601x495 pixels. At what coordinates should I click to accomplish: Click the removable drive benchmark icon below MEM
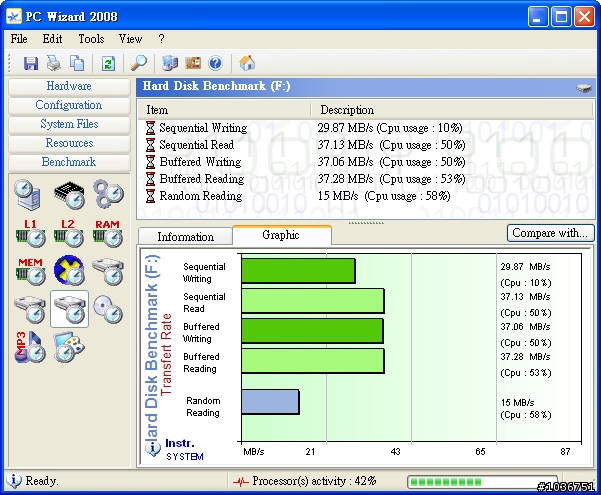click(x=30, y=309)
